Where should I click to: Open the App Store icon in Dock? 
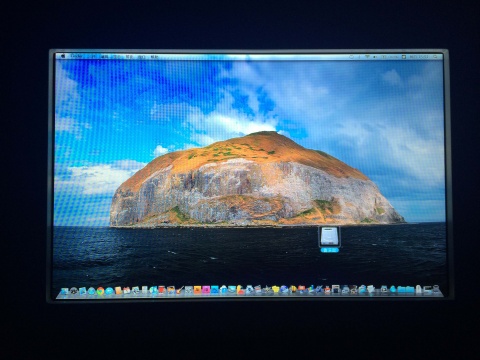(x=223, y=290)
